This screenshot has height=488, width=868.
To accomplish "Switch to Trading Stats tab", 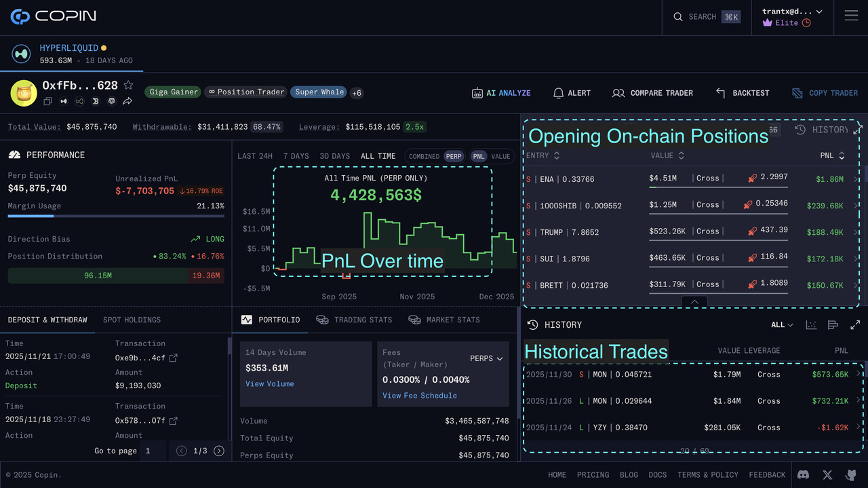I will click(x=354, y=320).
